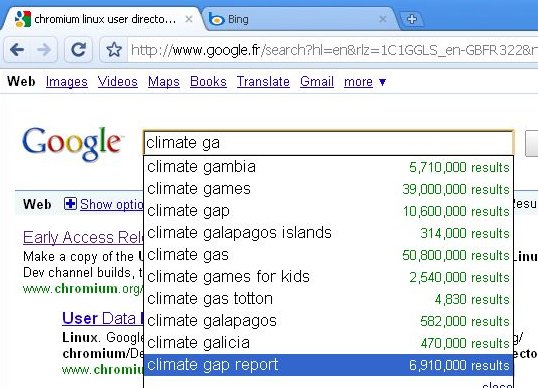538x388 pixels.
Task: Go back with the browser back arrow
Action: pyautogui.click(x=17, y=50)
